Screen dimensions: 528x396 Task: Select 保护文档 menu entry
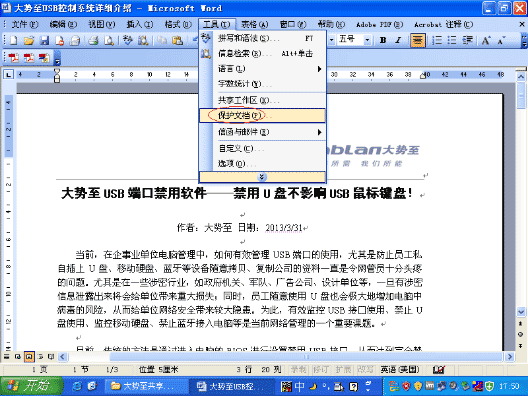[262, 116]
